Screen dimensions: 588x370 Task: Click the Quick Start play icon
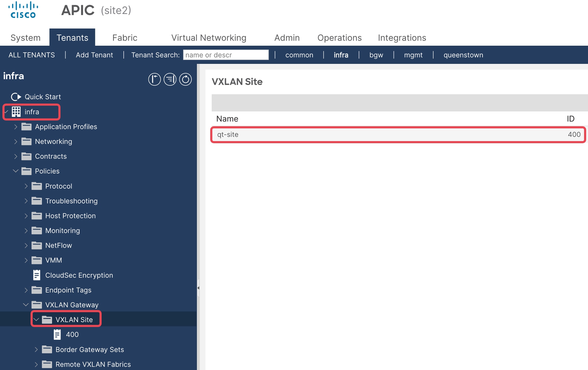pyautogui.click(x=16, y=97)
